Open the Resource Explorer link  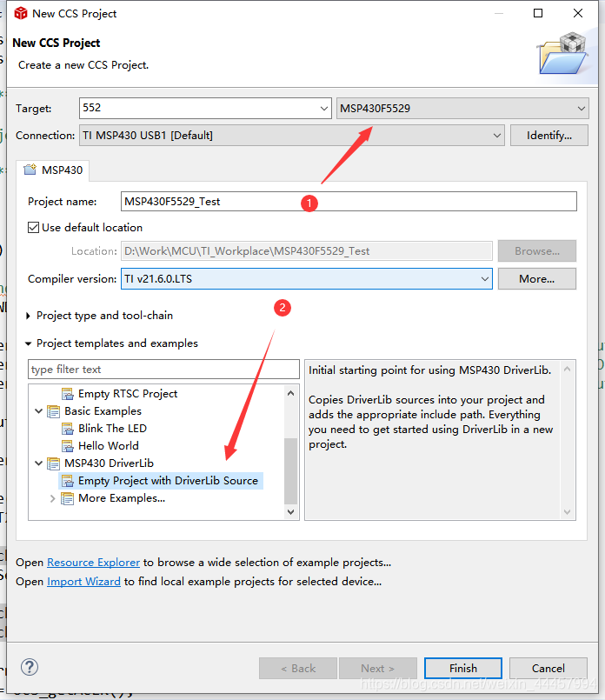click(x=94, y=563)
